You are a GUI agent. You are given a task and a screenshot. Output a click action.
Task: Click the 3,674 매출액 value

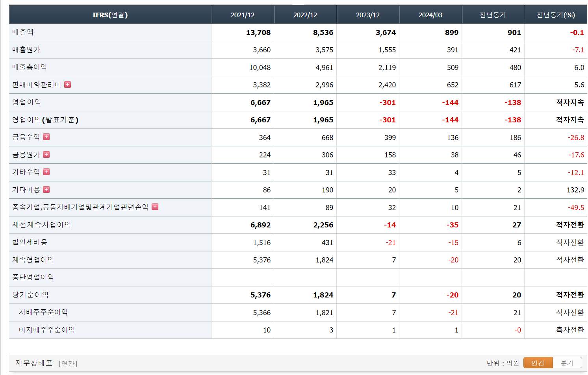coord(386,33)
